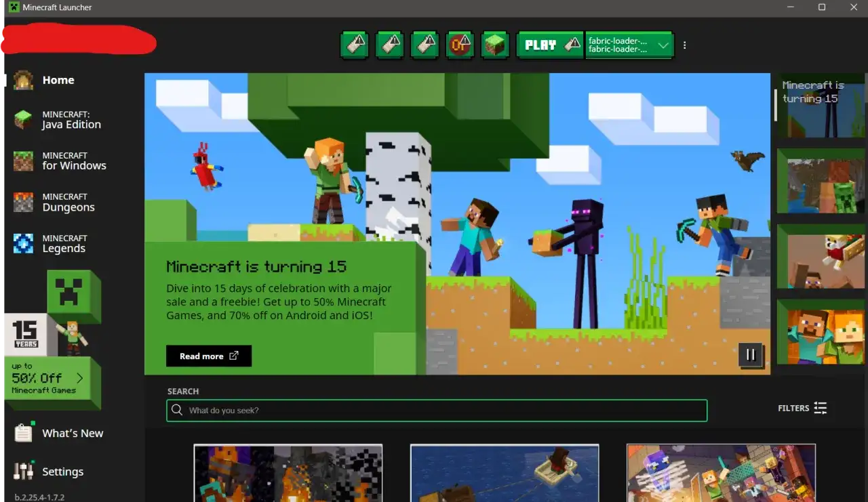Pause the news carousel
The image size is (868, 502).
tap(751, 354)
